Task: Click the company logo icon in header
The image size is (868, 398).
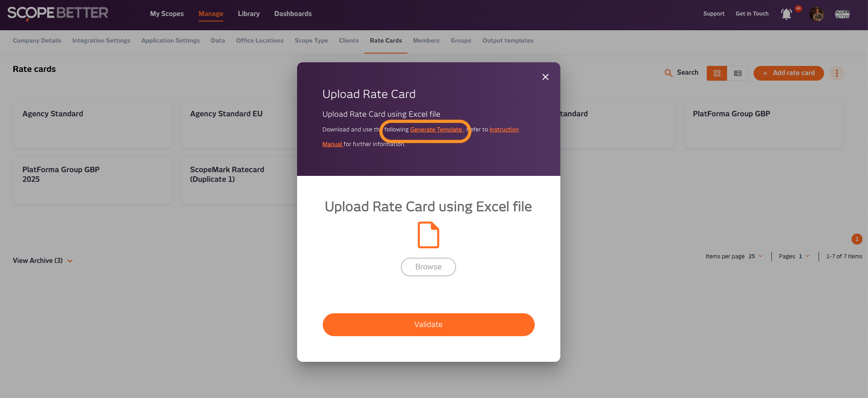Action: point(842,14)
